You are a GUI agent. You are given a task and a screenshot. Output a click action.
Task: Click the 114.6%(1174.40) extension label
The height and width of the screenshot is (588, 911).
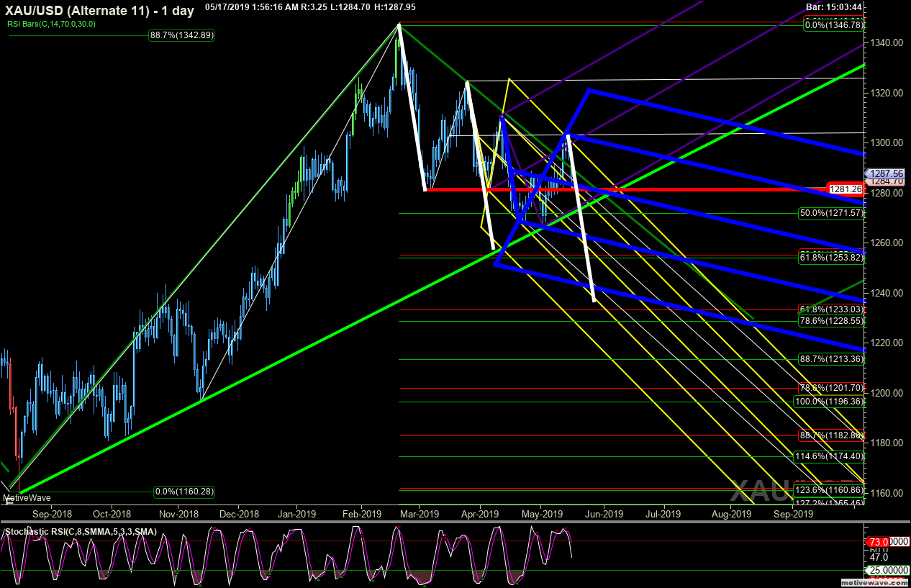(x=828, y=456)
